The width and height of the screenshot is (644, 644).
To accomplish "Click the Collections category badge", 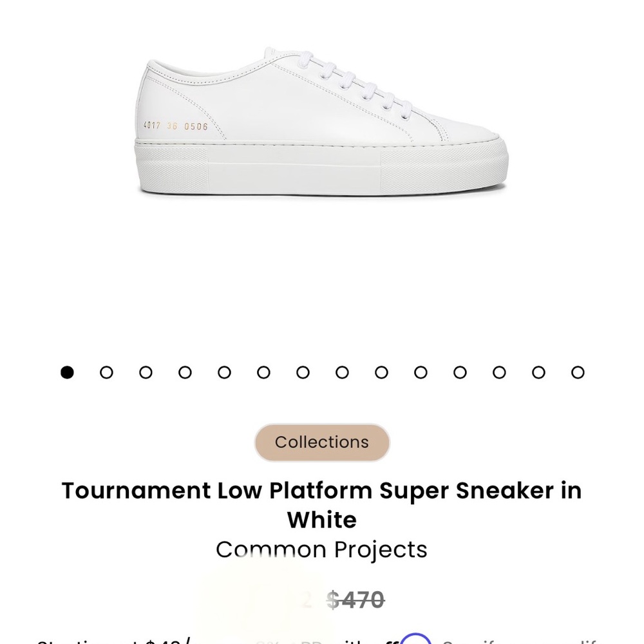I will click(322, 442).
